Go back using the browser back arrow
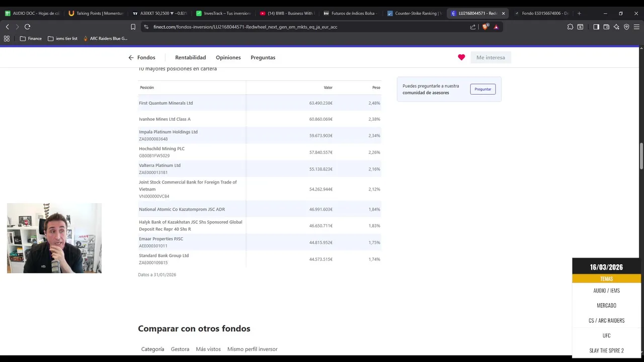644x362 pixels. pos(7,27)
